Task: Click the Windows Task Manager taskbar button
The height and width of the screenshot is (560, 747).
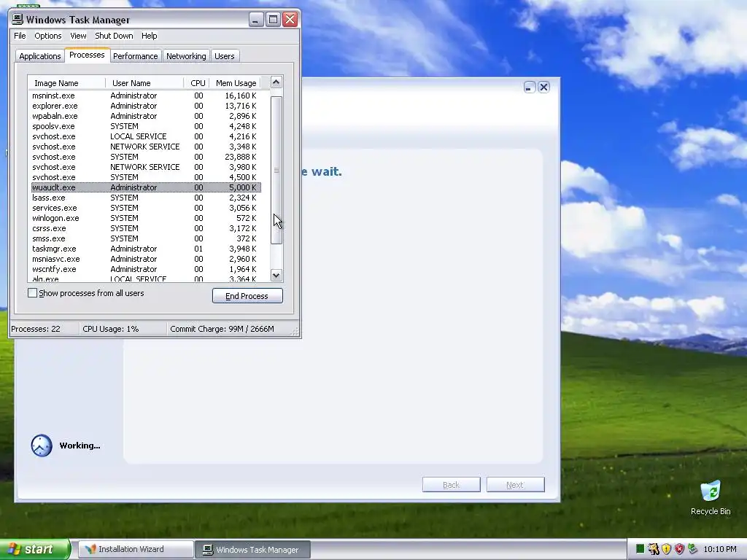Action: (253, 549)
